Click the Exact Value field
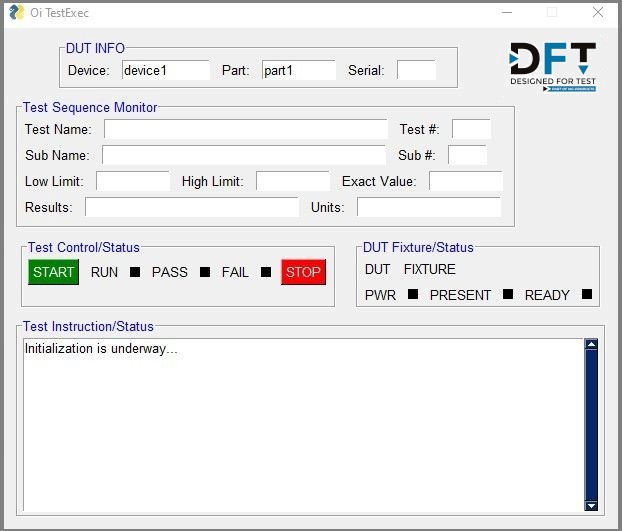Screen dimensions: 622x531 pos(465,181)
